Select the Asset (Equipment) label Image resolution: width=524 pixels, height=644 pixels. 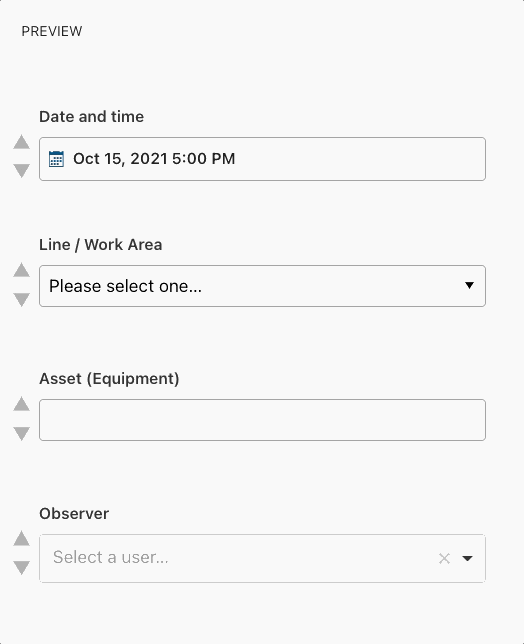[x=109, y=379]
